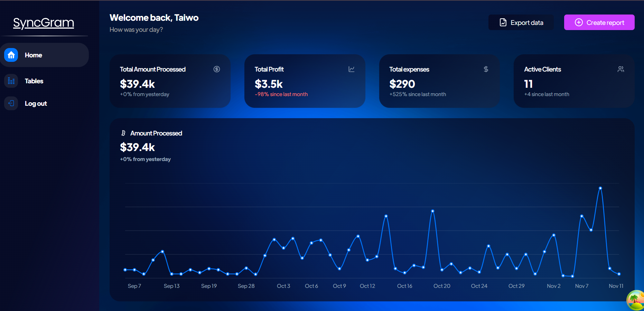Select Log out from the sidebar
Image resolution: width=644 pixels, height=311 pixels.
(36, 104)
